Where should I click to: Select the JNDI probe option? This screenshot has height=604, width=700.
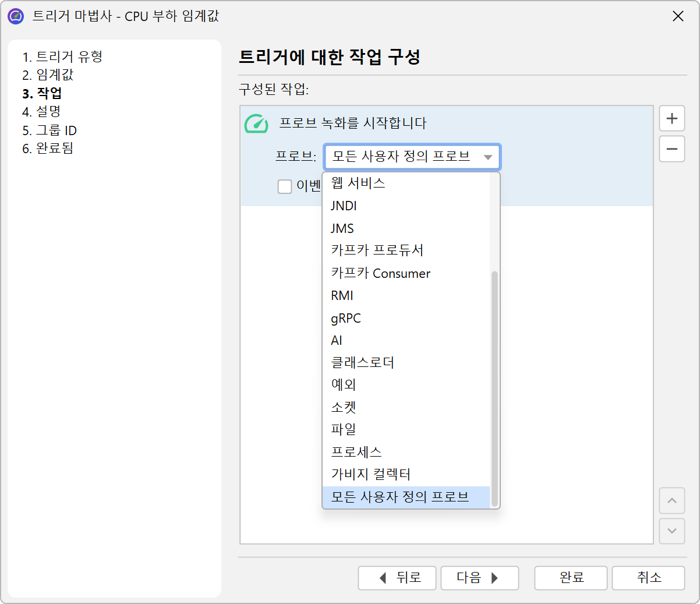point(344,206)
